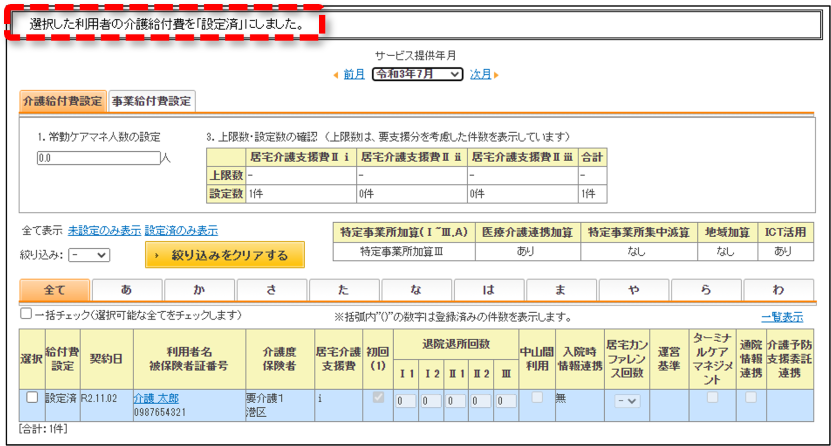Viewport: 831px width, 446px height.
Task: Open the 絞り込み filter dropdown
Action: tap(89, 255)
